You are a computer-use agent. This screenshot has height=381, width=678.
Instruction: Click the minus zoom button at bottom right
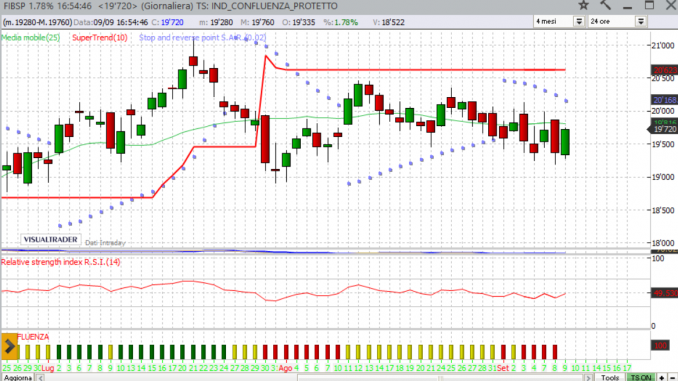[672, 378]
